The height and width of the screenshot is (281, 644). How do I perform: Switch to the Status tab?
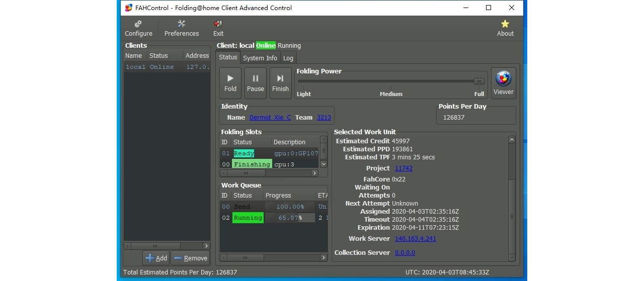[228, 57]
